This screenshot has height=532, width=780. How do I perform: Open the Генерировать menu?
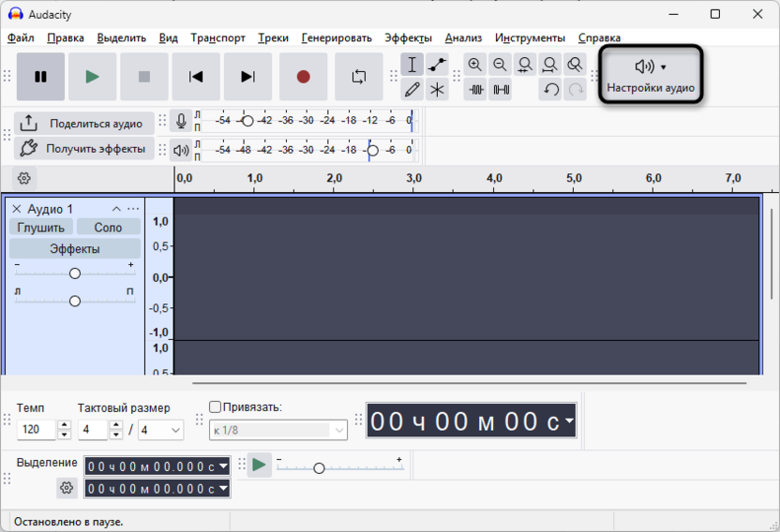337,38
